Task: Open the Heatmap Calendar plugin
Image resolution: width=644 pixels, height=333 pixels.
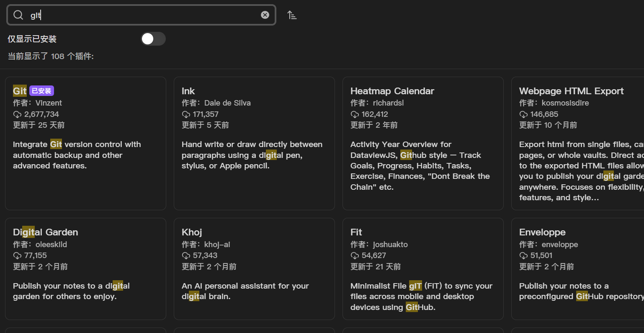Action: coord(392,91)
